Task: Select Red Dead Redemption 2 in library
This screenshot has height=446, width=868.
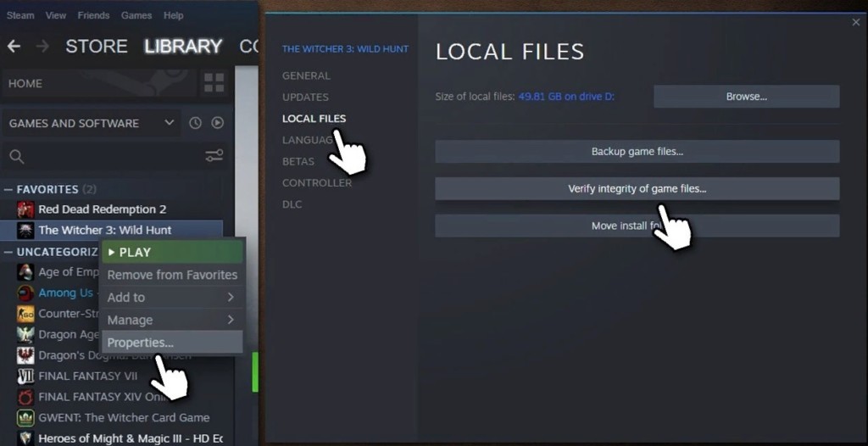Action: click(x=102, y=209)
